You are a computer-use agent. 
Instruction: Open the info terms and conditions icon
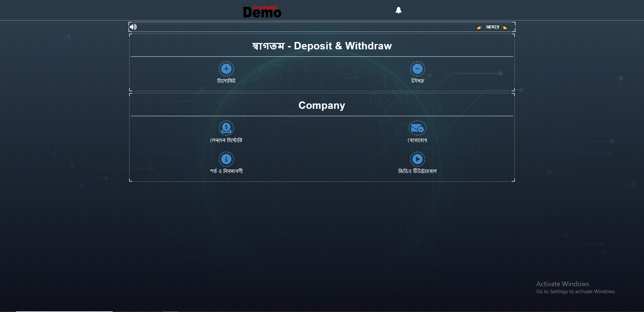pyautogui.click(x=226, y=159)
